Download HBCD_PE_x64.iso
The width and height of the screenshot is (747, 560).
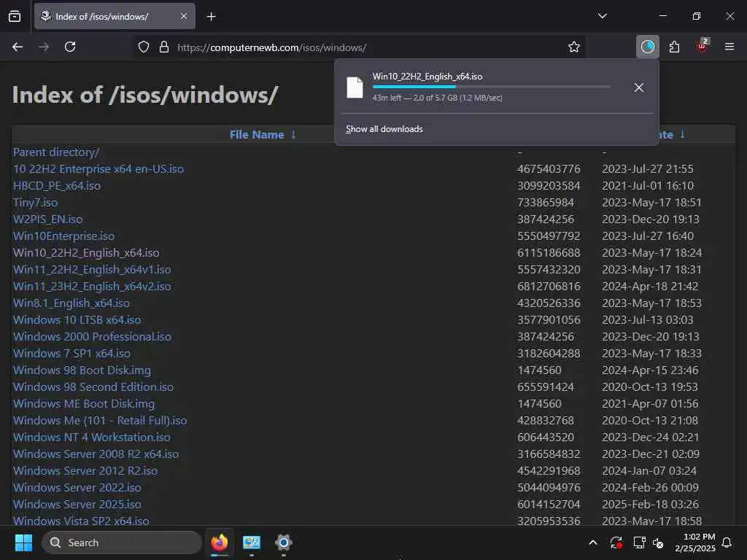[x=57, y=185]
